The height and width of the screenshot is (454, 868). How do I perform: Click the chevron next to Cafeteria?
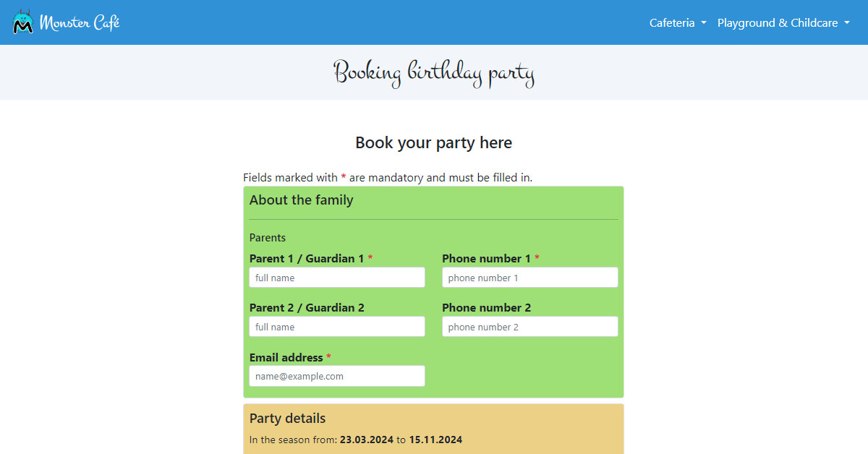coord(704,24)
